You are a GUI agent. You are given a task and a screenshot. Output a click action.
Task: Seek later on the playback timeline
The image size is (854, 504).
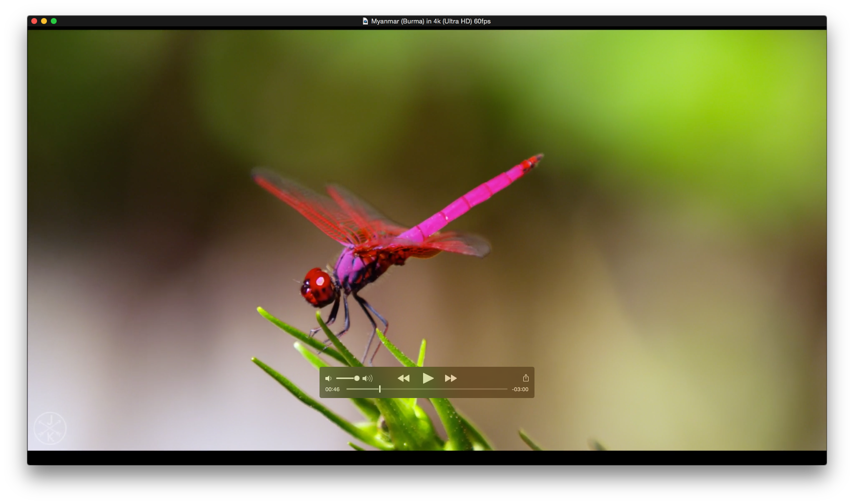444,389
